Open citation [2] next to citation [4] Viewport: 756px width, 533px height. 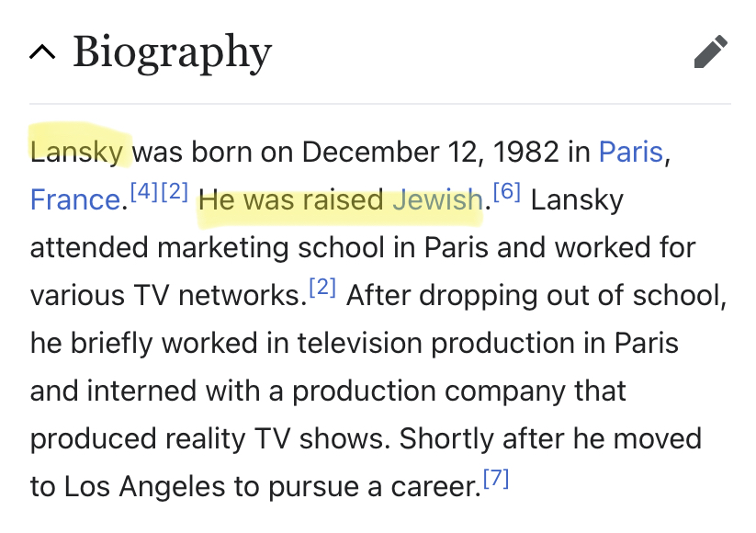coord(174,192)
